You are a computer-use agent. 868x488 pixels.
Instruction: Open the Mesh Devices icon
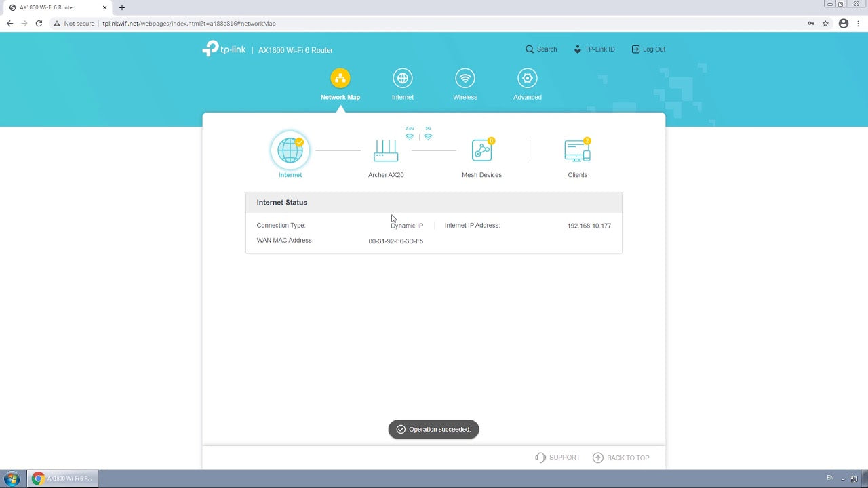tap(481, 150)
